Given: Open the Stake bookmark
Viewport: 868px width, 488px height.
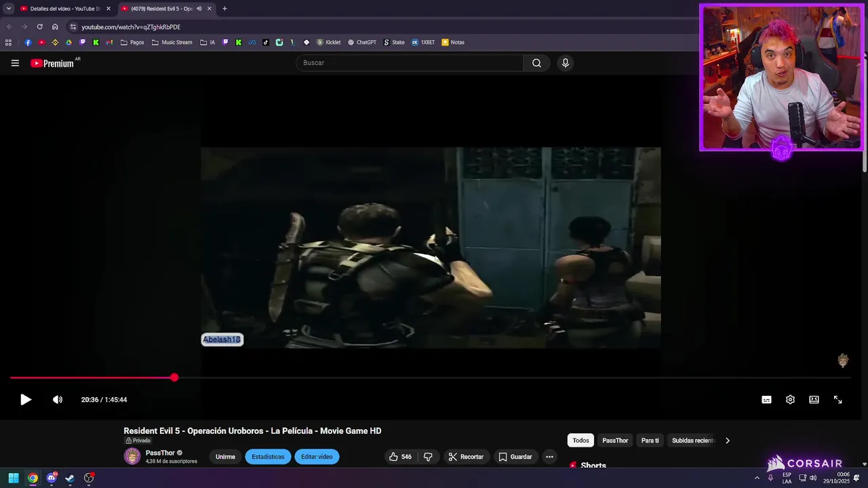Looking at the screenshot, I should click(393, 42).
